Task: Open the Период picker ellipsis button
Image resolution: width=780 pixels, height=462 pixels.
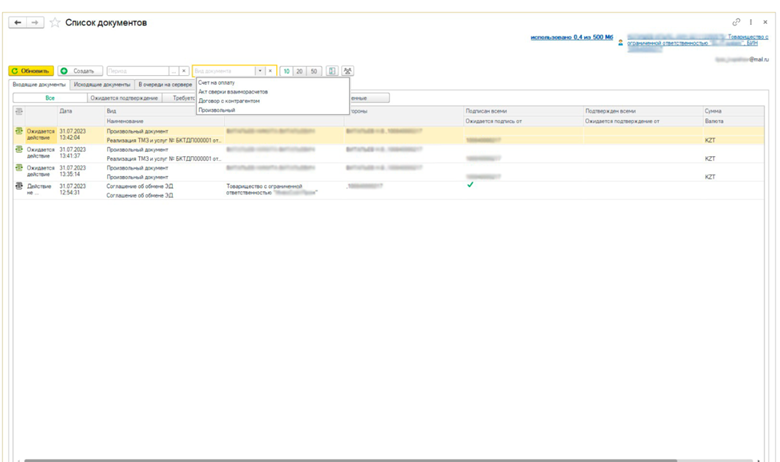Action: click(173, 71)
